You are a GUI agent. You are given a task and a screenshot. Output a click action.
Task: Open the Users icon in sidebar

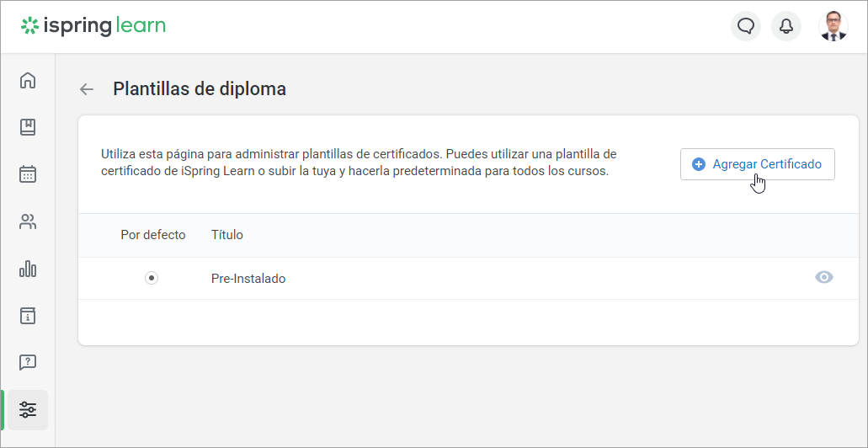coord(28,221)
